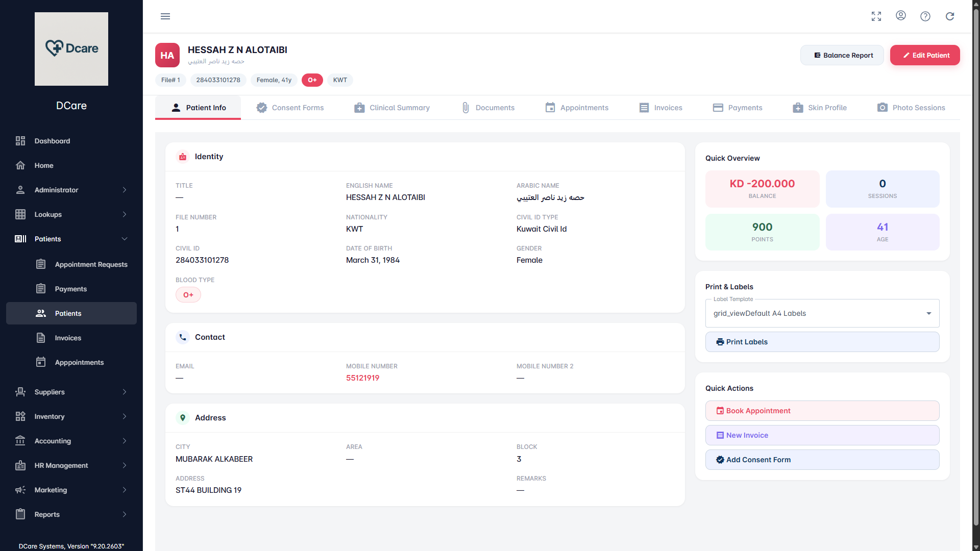Click the help question mark icon
The height and width of the screenshot is (551, 980).
coord(925,16)
